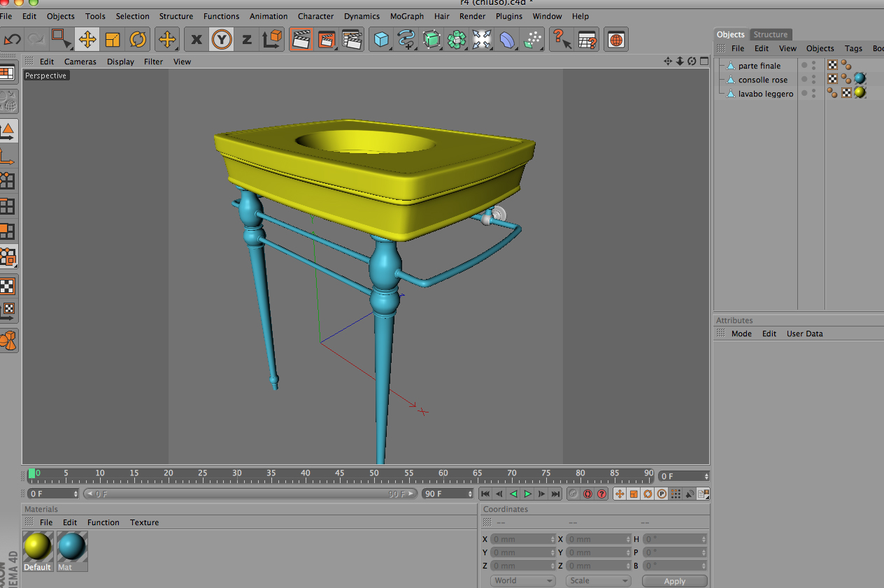Open the Scale mode dropdown
Viewport: 884px width, 588px height.
click(599, 580)
